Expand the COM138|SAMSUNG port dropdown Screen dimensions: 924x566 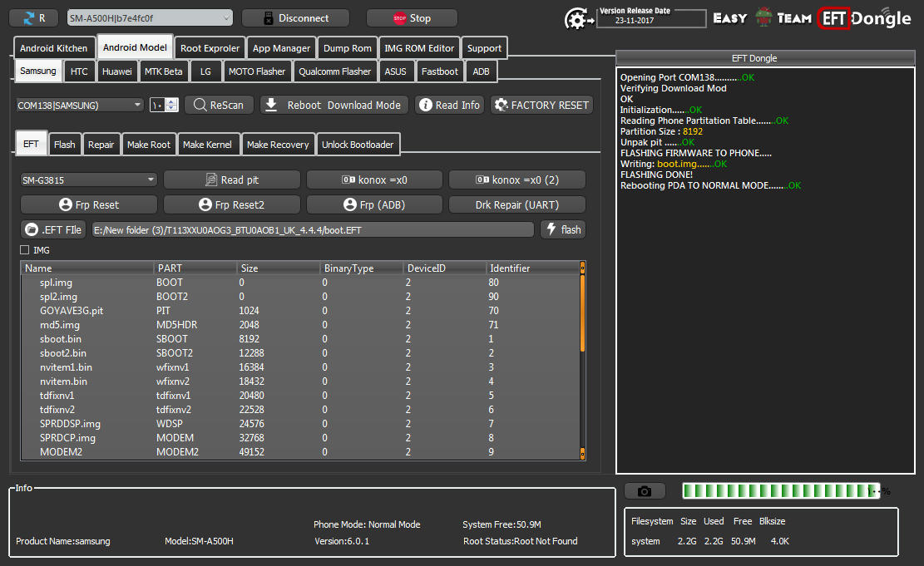(x=79, y=106)
